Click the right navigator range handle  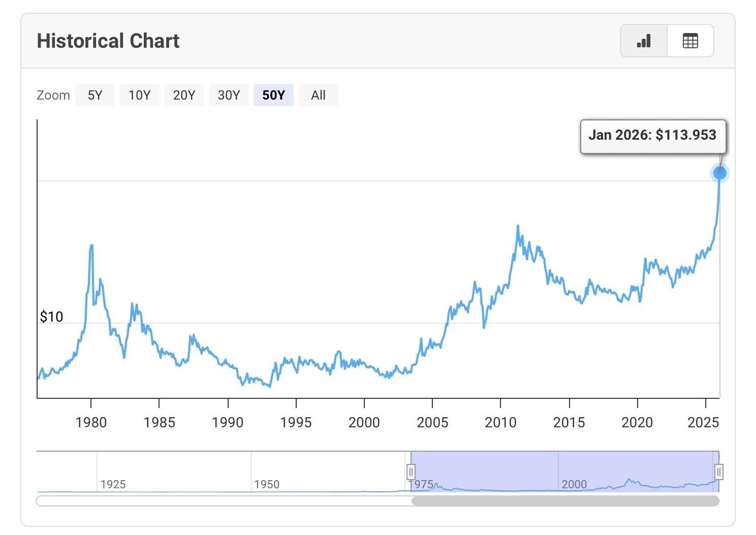[718, 472]
